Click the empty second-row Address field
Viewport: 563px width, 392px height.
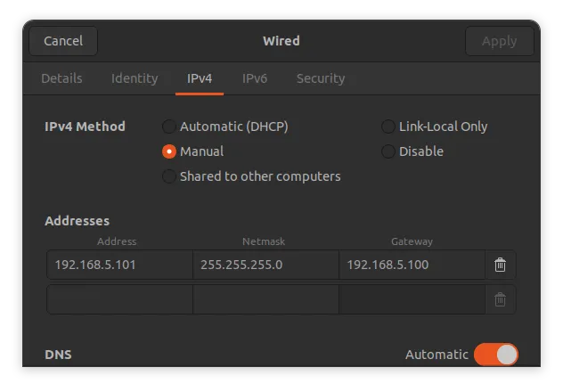(119, 299)
